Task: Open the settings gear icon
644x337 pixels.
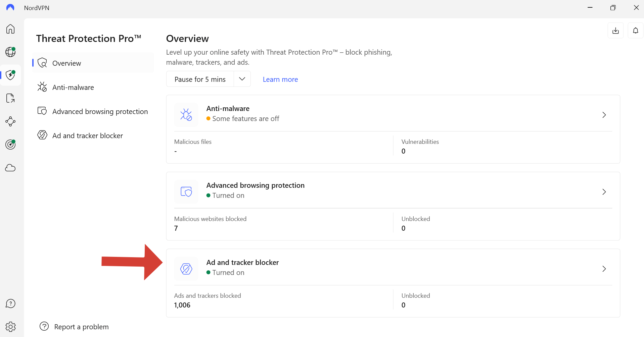Action: pos(10,327)
